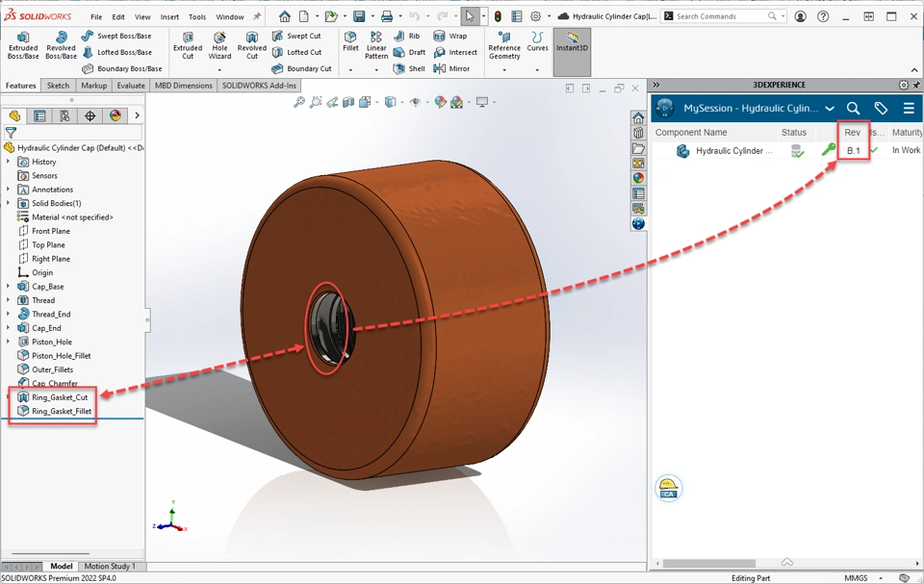The width and height of the screenshot is (924, 584).
Task: Switch to the Markup tab
Action: pyautogui.click(x=93, y=86)
